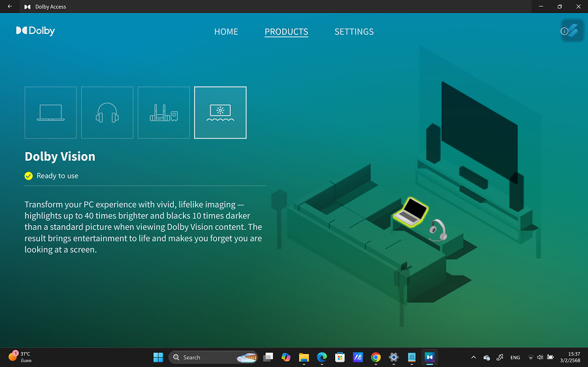Expand the system tray hidden icons chevron

pyautogui.click(x=473, y=357)
